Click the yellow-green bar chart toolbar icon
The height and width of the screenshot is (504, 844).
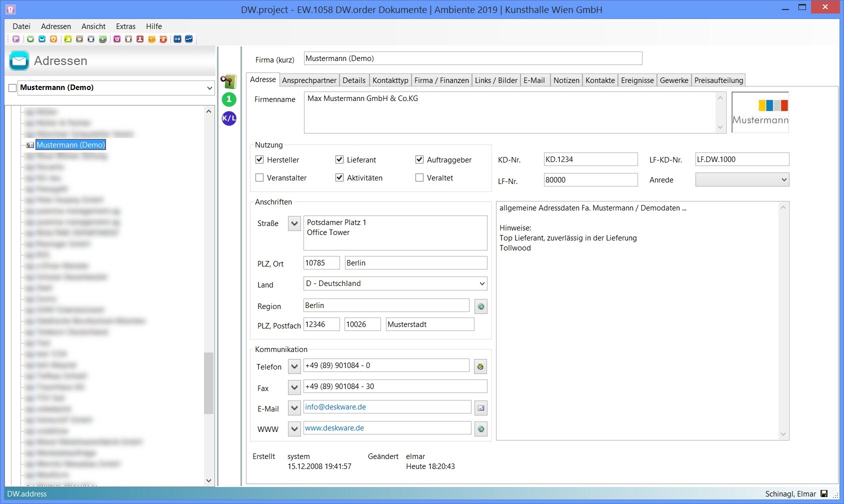68,39
